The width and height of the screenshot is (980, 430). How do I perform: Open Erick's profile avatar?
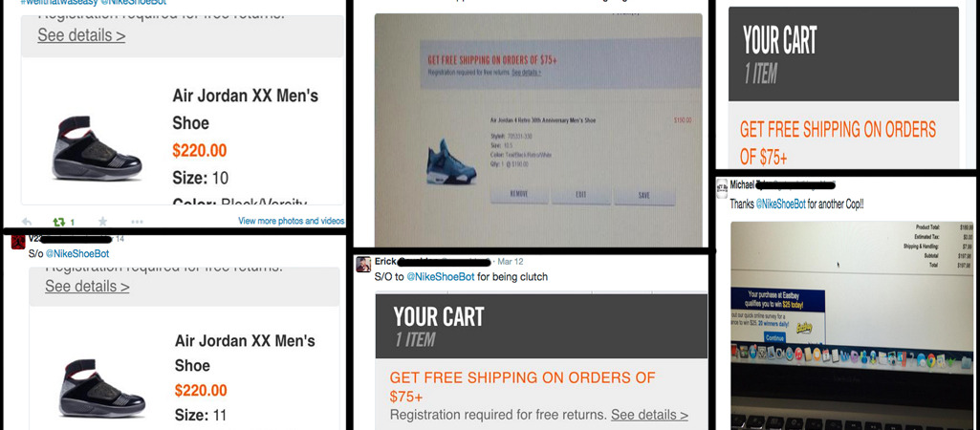[363, 264]
